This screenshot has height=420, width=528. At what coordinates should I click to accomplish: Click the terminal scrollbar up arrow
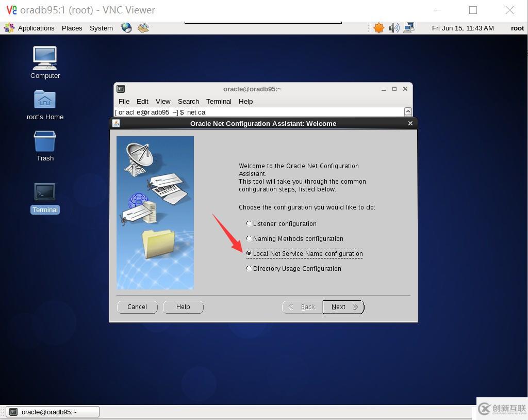[408, 111]
